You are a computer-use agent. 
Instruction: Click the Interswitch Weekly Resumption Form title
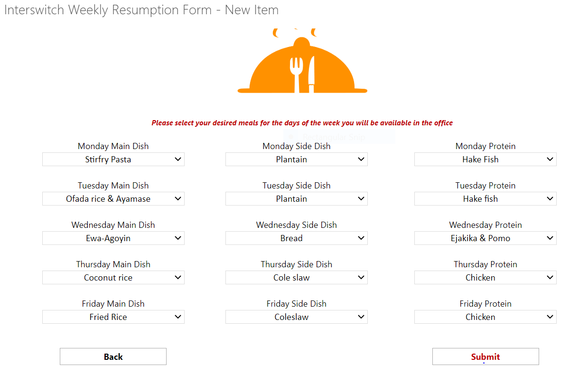141,10
